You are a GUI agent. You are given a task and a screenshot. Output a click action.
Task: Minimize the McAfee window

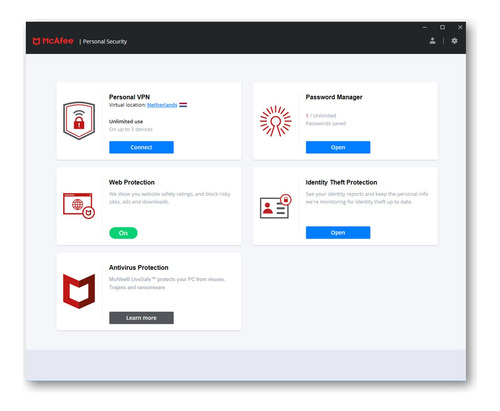(x=425, y=27)
